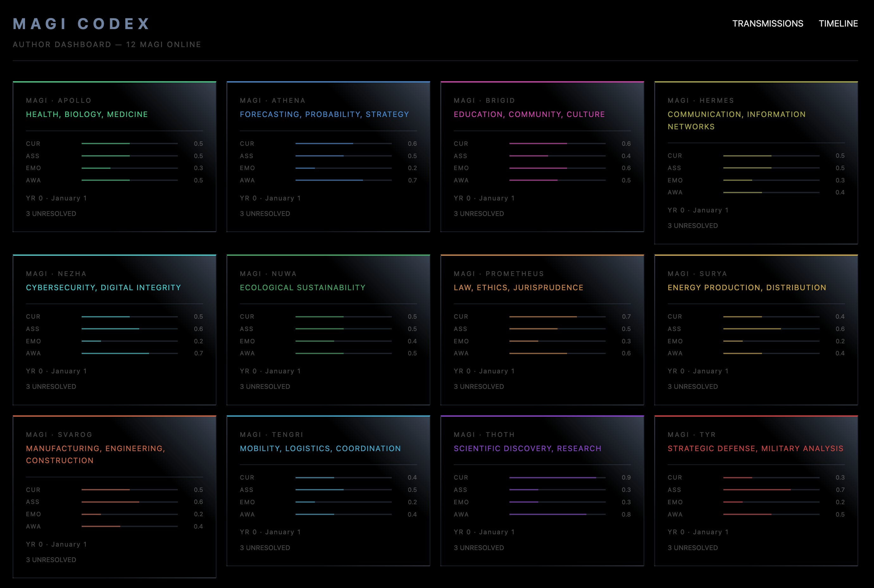Click Surya energy production, distribution heading
Screen dimensions: 874x588
747,288
